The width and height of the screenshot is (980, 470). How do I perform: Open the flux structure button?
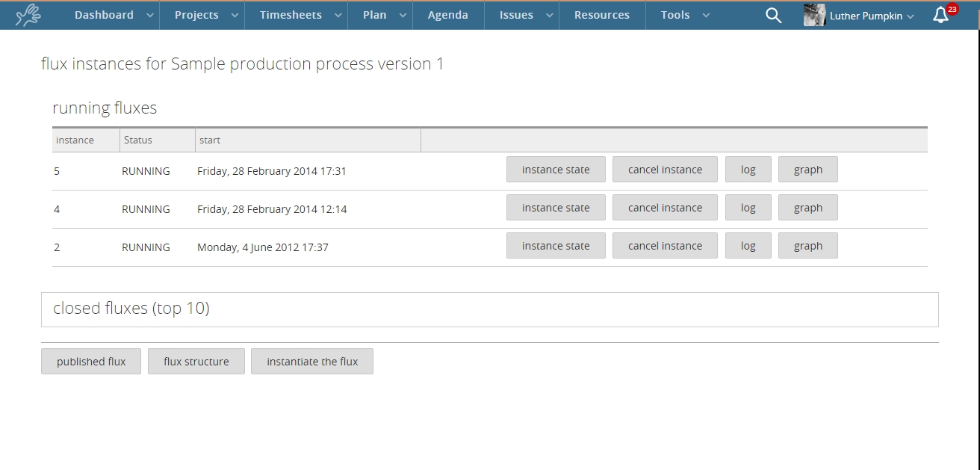[x=196, y=362]
